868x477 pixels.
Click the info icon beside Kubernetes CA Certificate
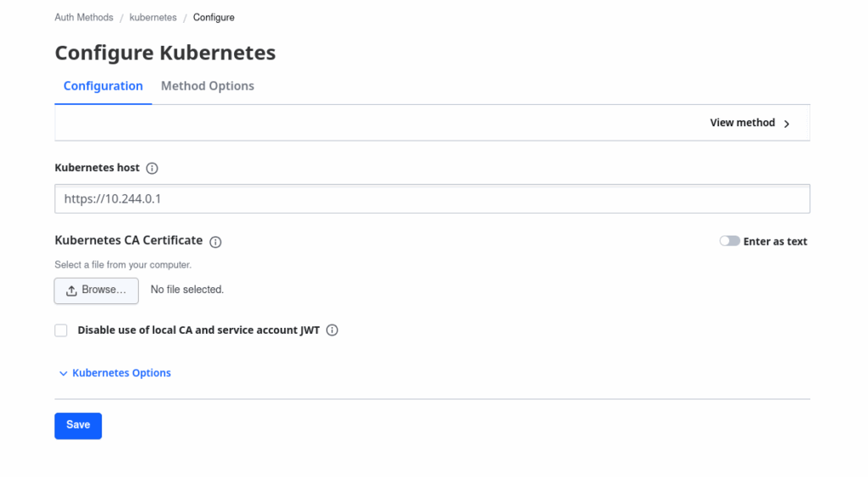[215, 241]
